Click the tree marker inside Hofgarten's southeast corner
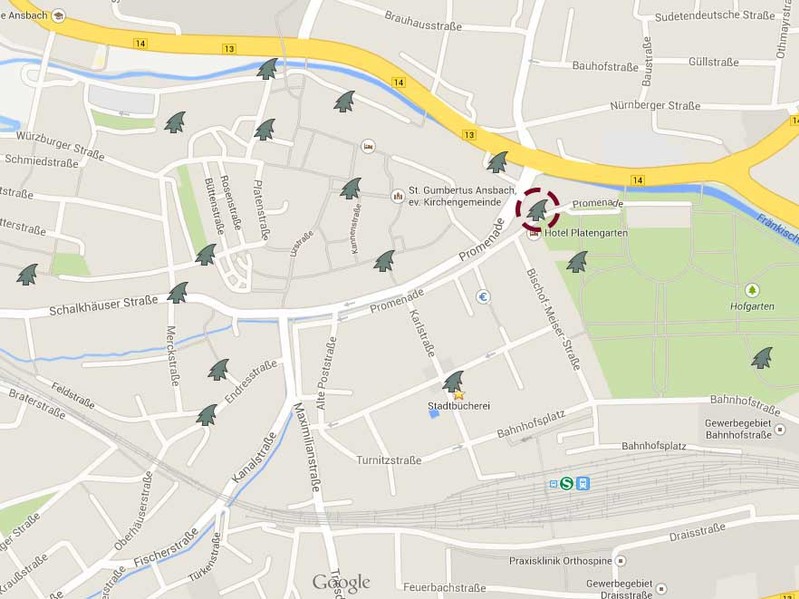Image resolution: width=799 pixels, height=599 pixels. [x=762, y=358]
